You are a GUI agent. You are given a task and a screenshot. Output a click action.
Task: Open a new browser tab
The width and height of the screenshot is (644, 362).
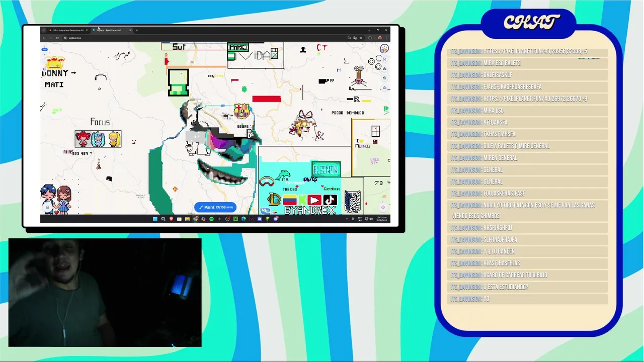pyautogui.click(x=137, y=30)
